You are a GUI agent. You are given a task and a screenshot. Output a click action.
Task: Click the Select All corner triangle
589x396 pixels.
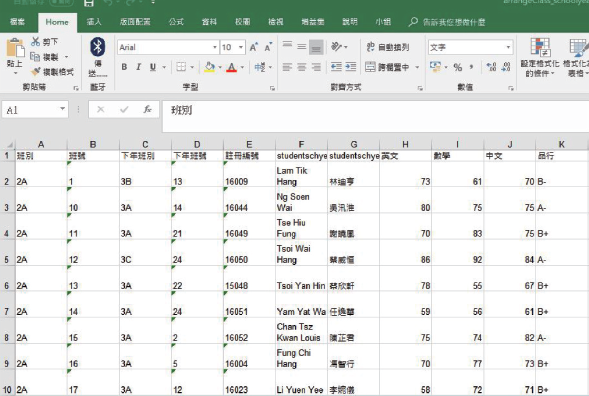point(10,145)
